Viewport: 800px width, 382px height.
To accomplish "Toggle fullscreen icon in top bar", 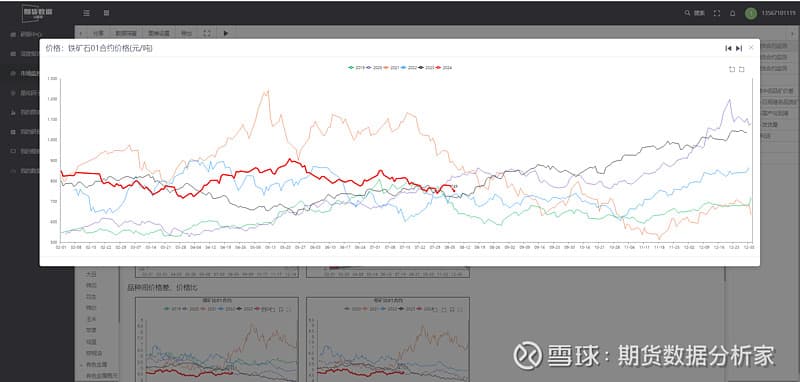I will coord(717,13).
